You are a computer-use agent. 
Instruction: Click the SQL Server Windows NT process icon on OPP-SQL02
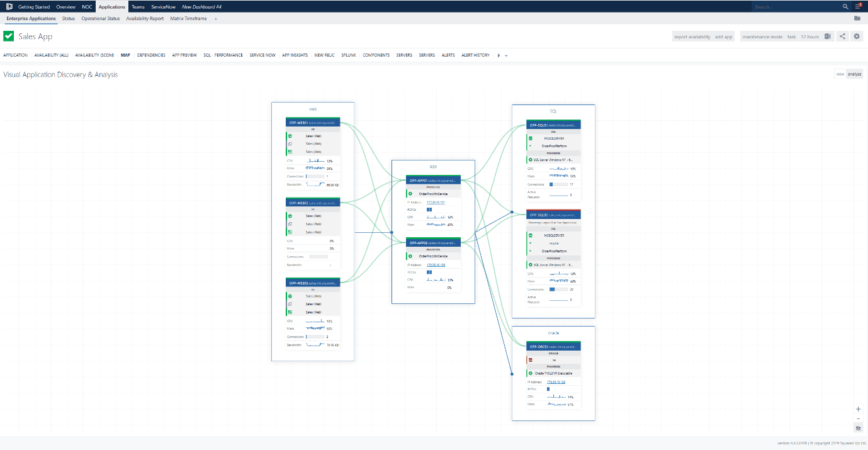click(530, 265)
